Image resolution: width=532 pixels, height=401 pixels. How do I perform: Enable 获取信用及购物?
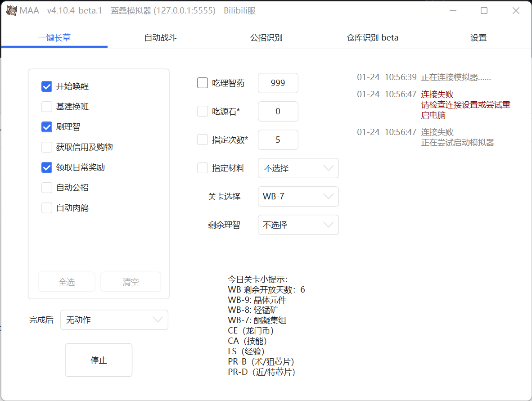pos(46,147)
